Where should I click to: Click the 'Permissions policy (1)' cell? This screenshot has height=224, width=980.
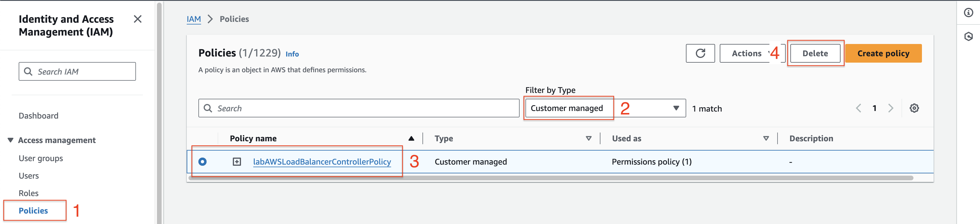651,162
